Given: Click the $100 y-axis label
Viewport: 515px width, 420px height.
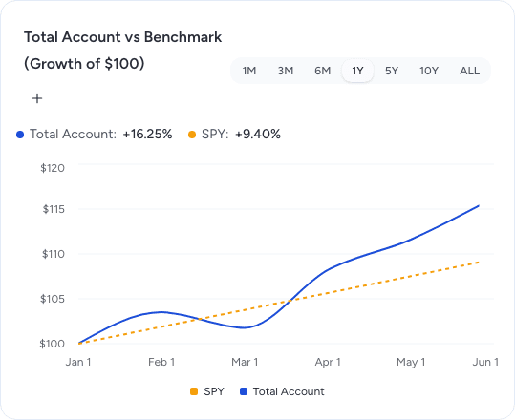Looking at the screenshot, I should click(x=53, y=344).
